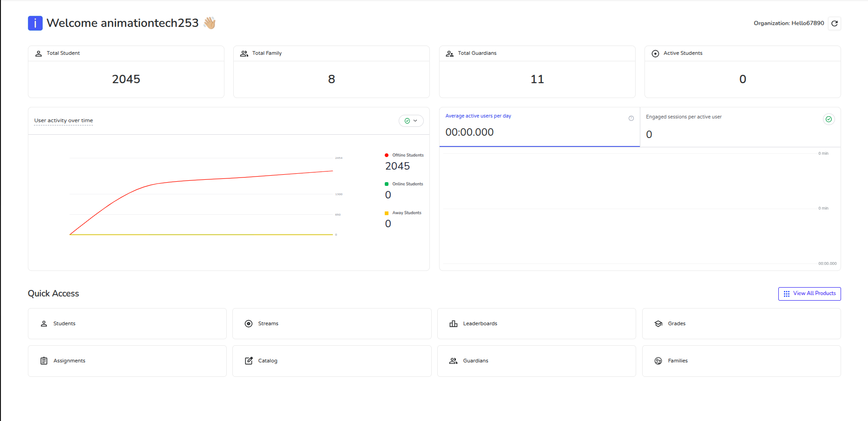Open the Students quick access card
Viewport: 868px width, 421px height.
[x=127, y=323]
